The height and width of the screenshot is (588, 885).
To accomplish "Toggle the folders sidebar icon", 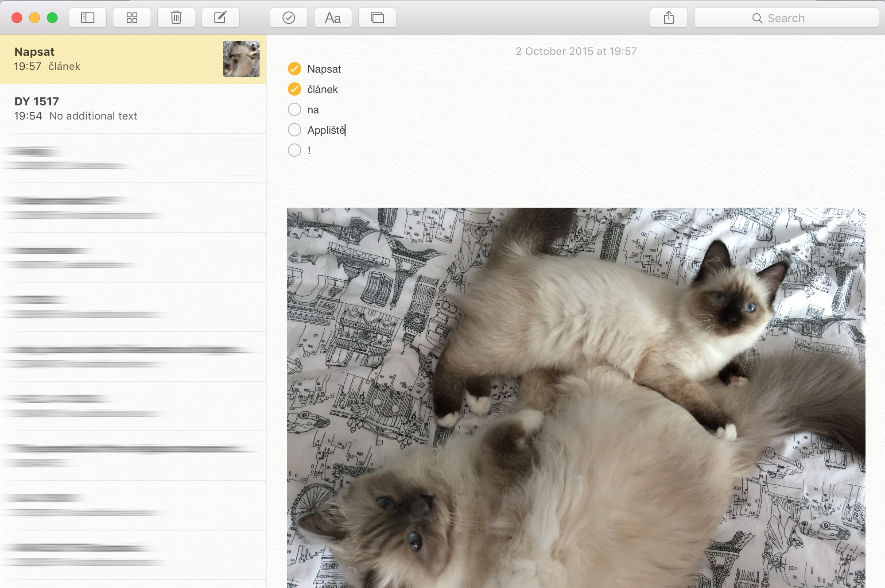I will tap(88, 18).
